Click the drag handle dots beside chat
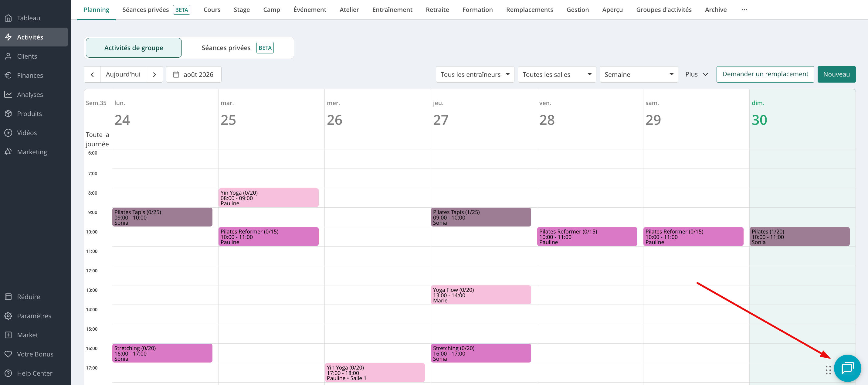The height and width of the screenshot is (385, 868). pyautogui.click(x=828, y=370)
